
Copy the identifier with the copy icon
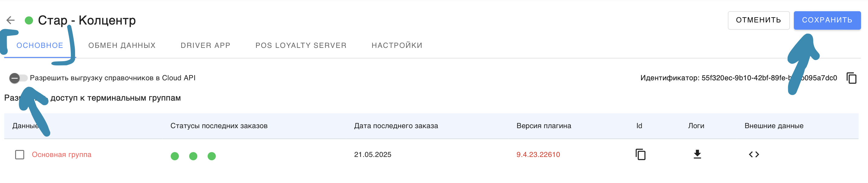[x=851, y=78]
